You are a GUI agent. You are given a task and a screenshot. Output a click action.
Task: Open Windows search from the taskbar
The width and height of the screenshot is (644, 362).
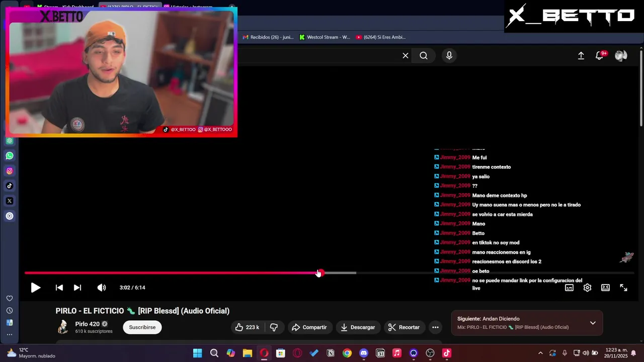[214, 353]
